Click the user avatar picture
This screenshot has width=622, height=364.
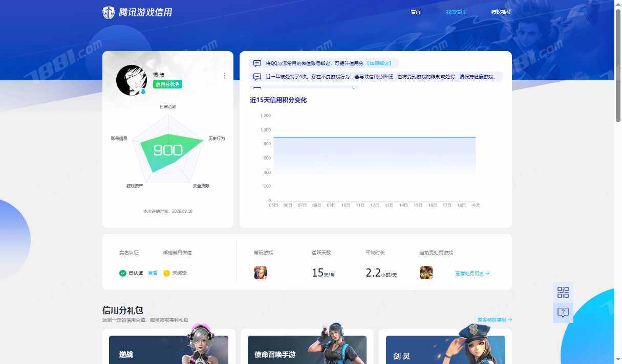click(x=132, y=80)
